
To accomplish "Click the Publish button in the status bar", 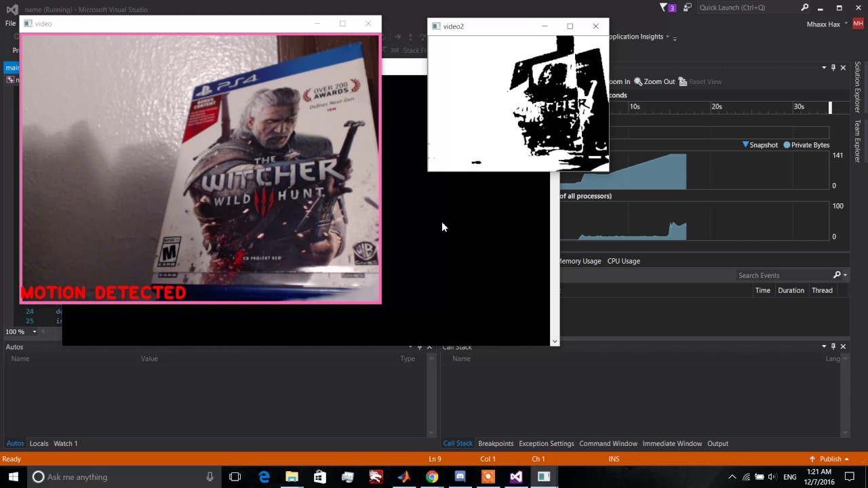I will tap(829, 459).
